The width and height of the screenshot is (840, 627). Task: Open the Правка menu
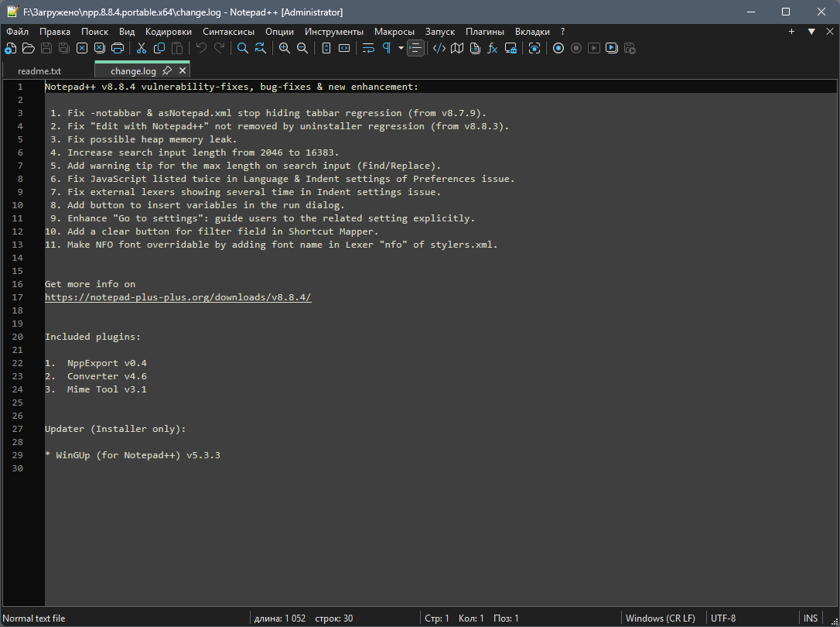pyautogui.click(x=55, y=32)
